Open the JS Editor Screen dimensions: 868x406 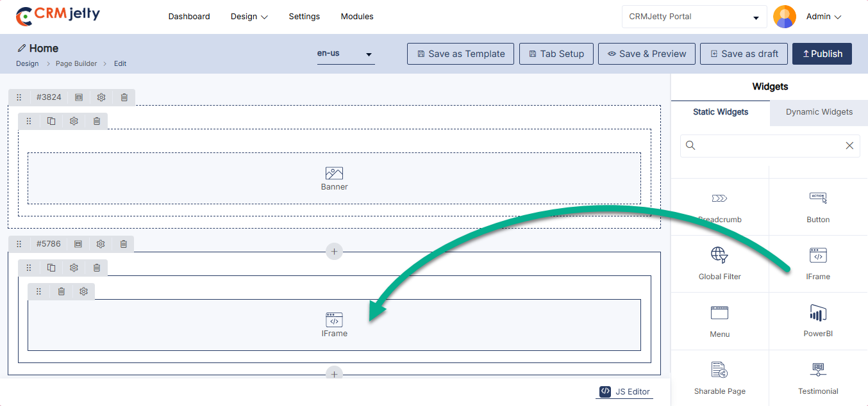624,392
